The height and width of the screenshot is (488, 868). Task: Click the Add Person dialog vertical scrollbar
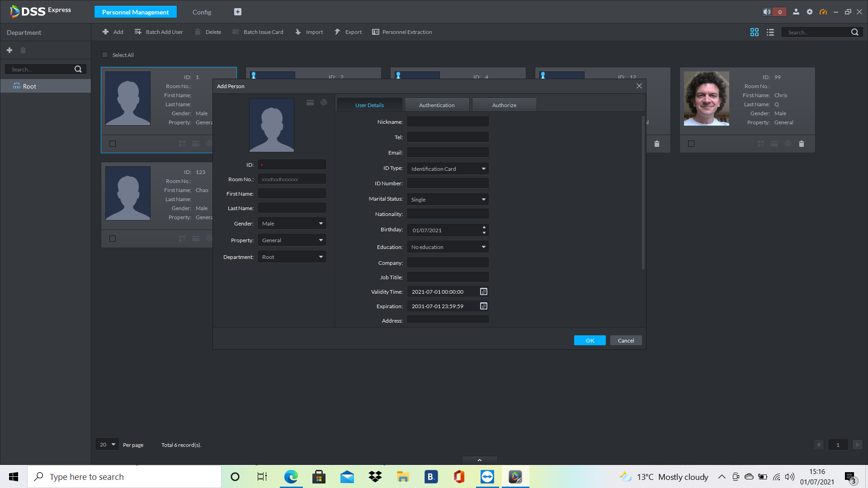click(x=643, y=193)
